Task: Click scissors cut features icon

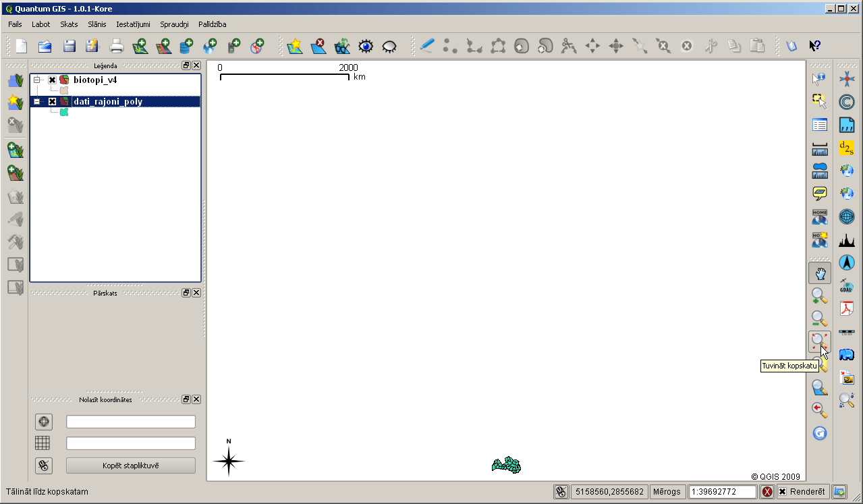Action: tap(711, 46)
